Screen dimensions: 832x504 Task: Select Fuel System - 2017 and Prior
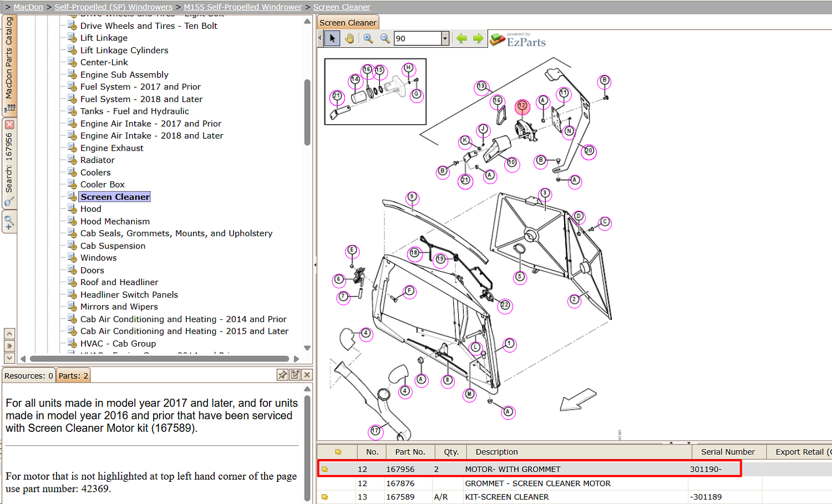pos(140,86)
